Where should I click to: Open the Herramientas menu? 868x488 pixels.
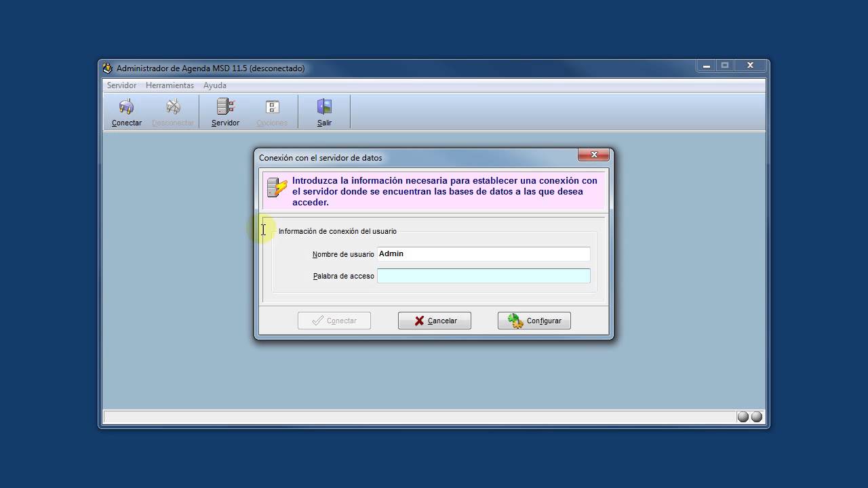(x=170, y=85)
